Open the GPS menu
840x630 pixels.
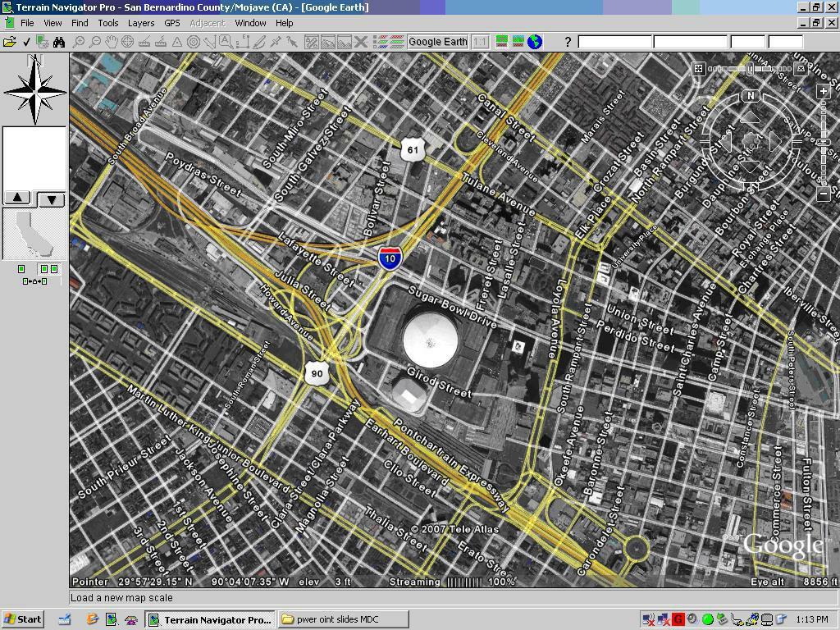click(x=171, y=23)
